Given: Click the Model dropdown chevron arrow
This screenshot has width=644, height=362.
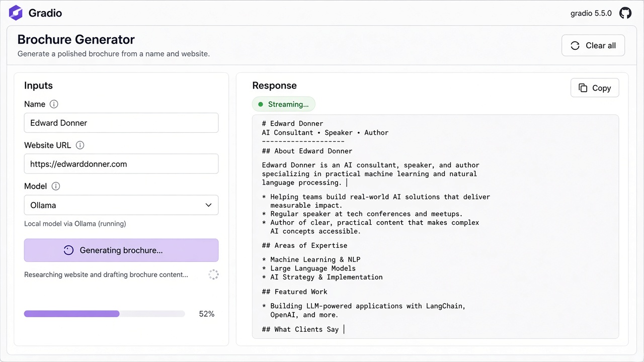Looking at the screenshot, I should point(208,205).
